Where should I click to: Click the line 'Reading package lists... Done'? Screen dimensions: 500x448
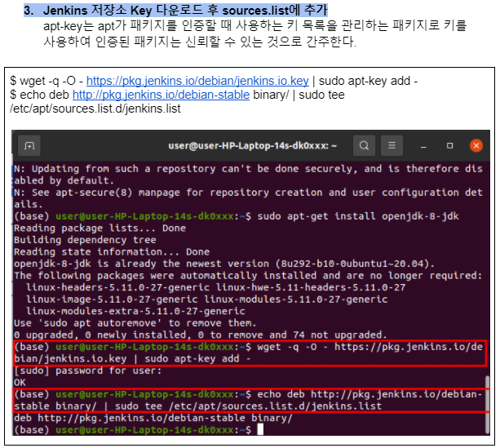pos(100,228)
